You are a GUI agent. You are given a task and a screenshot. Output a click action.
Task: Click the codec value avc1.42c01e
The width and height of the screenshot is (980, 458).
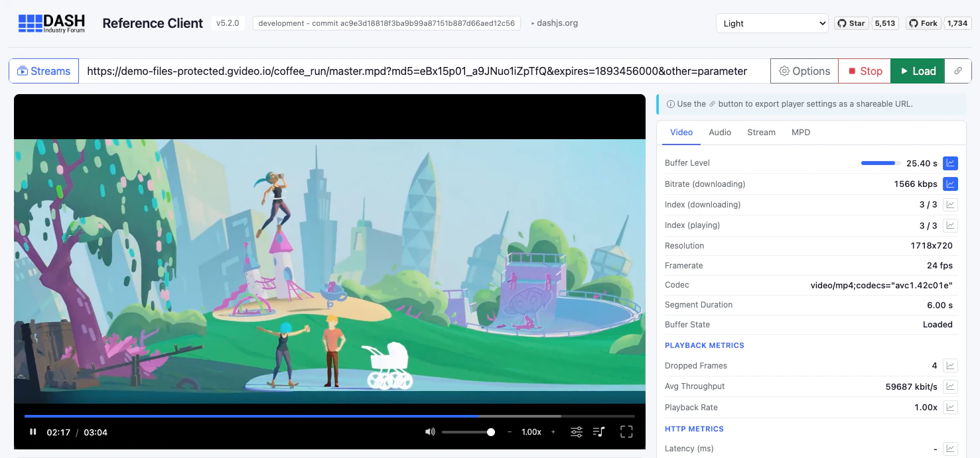click(x=882, y=285)
